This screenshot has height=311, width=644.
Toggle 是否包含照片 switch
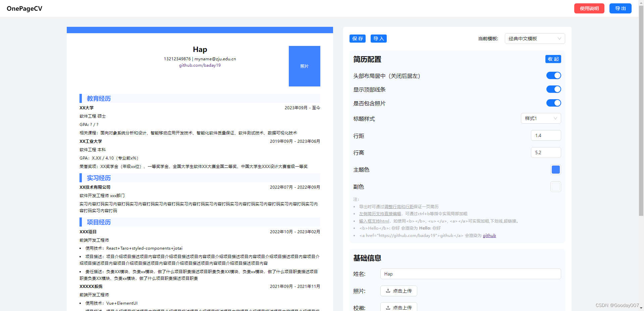(553, 103)
